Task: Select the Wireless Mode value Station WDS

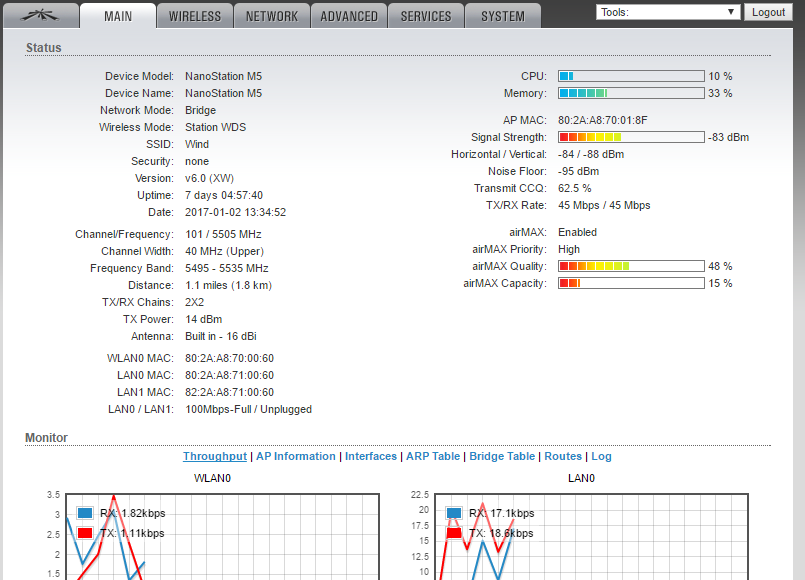Action: point(216,127)
